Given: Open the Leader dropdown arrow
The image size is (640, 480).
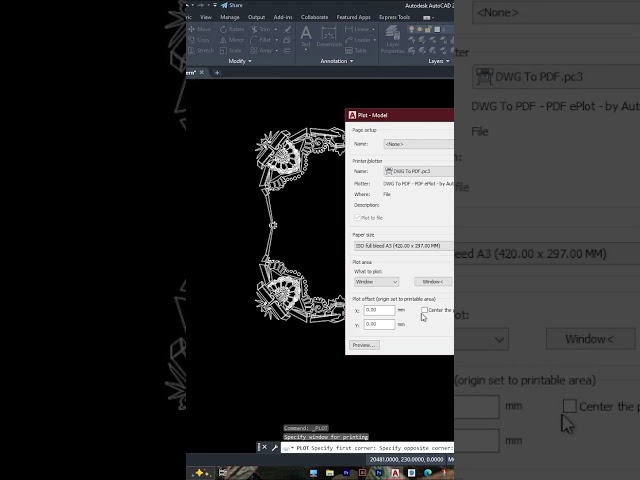Looking at the screenshot, I should (x=374, y=40).
